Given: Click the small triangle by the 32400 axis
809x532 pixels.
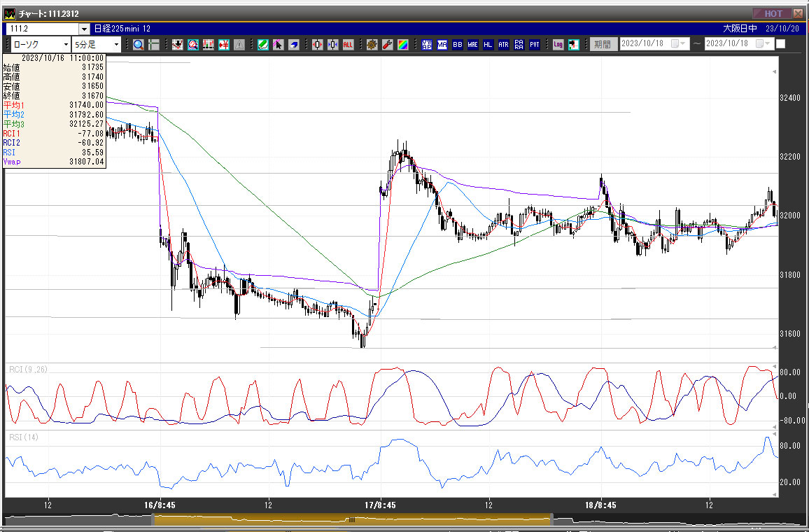Looking at the screenshot, I should (x=774, y=71).
